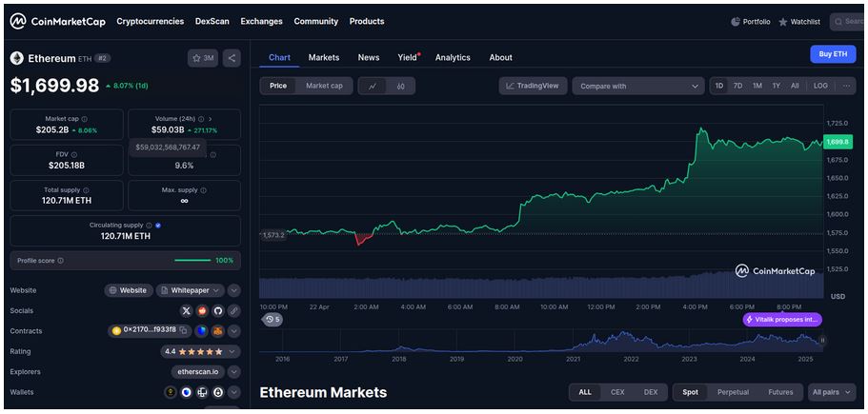
Task: Select the Price chart toggle
Action: click(278, 87)
